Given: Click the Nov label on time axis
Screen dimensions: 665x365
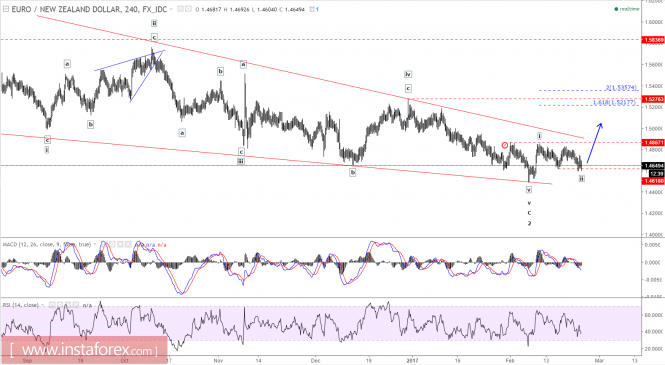Looking at the screenshot, I should tap(218, 361).
